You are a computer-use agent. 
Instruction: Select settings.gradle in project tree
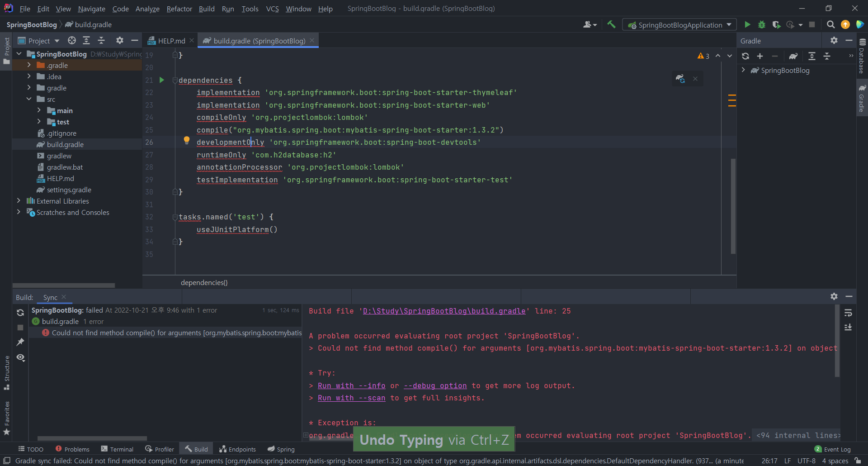coord(69,190)
